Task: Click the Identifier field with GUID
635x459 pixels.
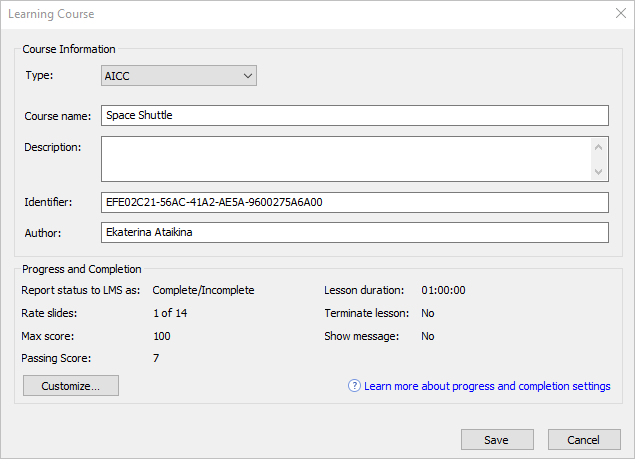Action: pyautogui.click(x=355, y=202)
